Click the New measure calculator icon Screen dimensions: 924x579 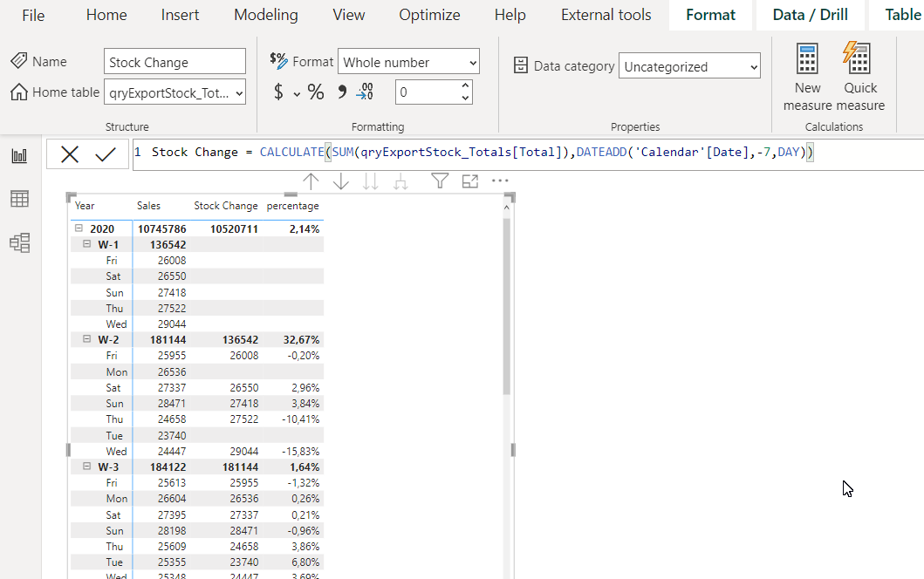tap(807, 58)
